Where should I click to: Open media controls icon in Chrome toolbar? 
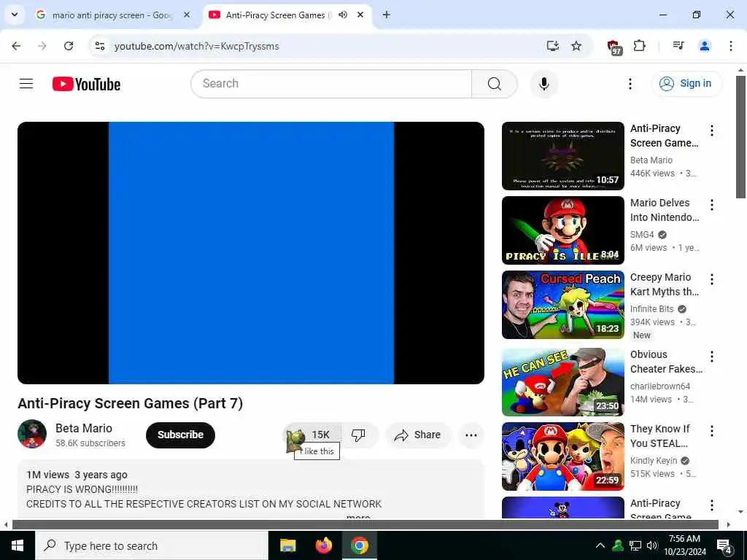[x=678, y=46]
